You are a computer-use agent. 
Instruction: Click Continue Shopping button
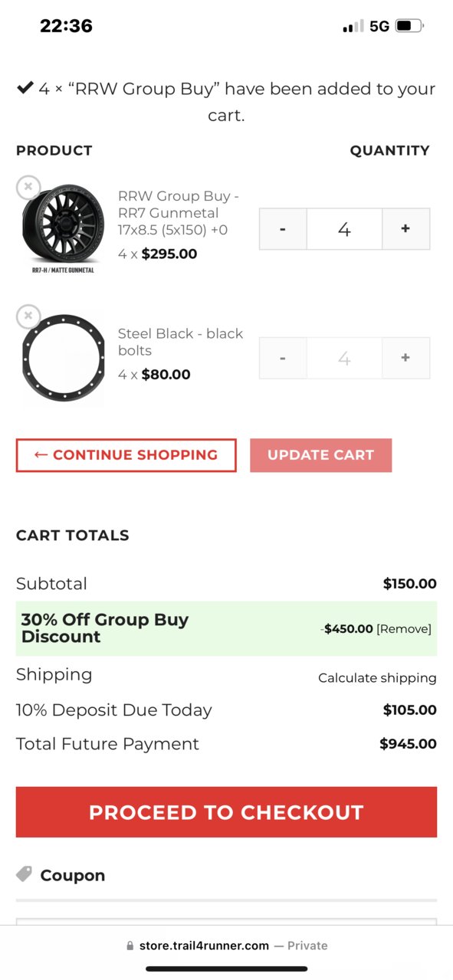tap(126, 455)
